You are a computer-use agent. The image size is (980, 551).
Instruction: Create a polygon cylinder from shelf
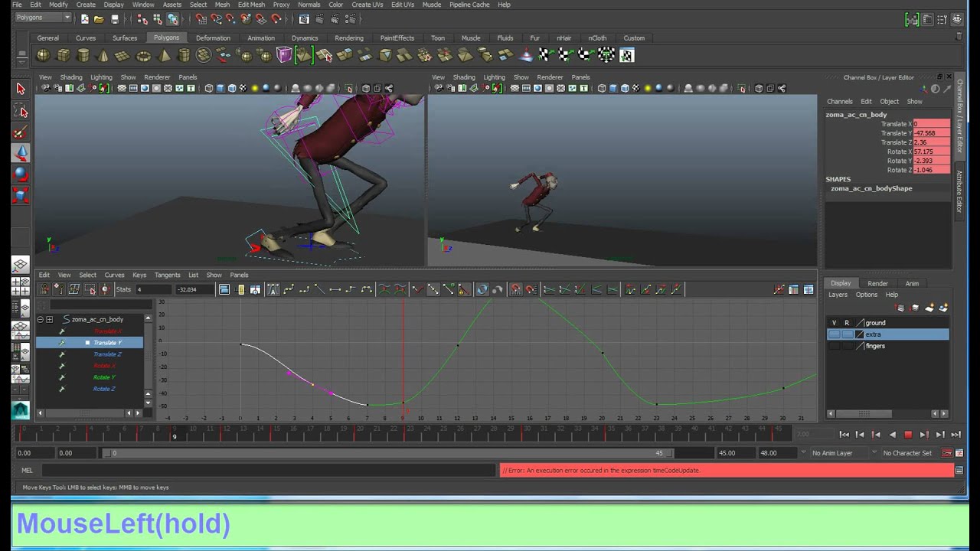click(x=83, y=55)
